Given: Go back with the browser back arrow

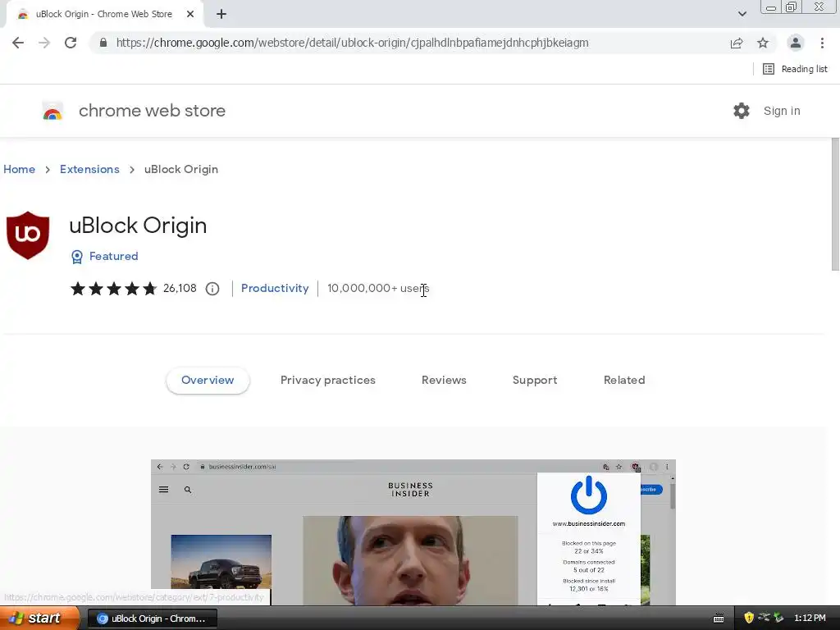Looking at the screenshot, I should [x=18, y=43].
